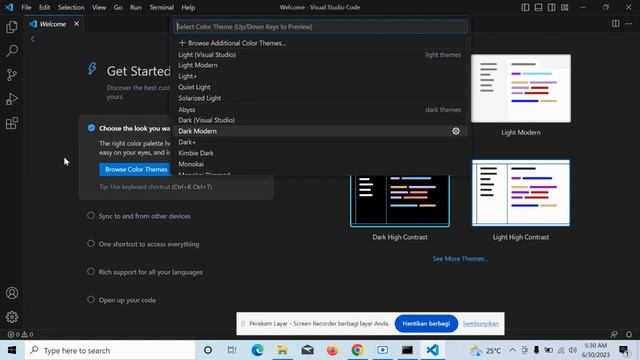640x360 pixels.
Task: Click Sembunyikan link
Action: point(480,324)
